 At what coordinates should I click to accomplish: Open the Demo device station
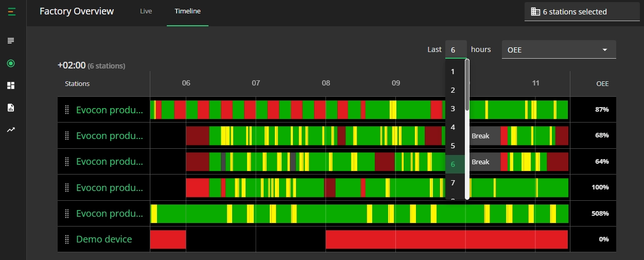104,239
